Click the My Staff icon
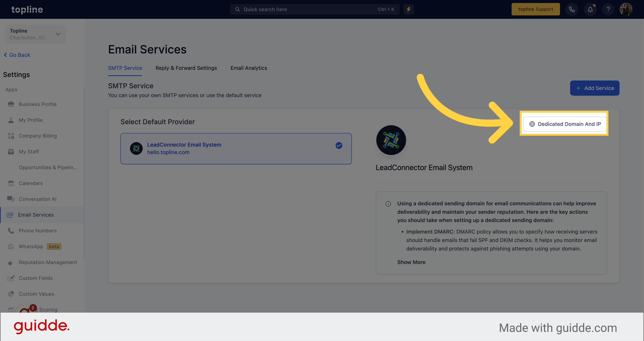The height and width of the screenshot is (341, 644). click(11, 152)
